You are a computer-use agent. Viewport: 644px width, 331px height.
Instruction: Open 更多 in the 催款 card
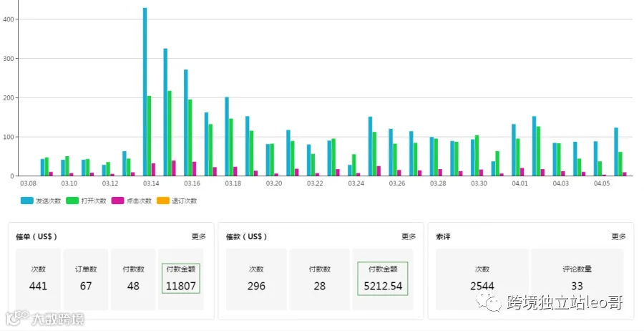(x=409, y=236)
